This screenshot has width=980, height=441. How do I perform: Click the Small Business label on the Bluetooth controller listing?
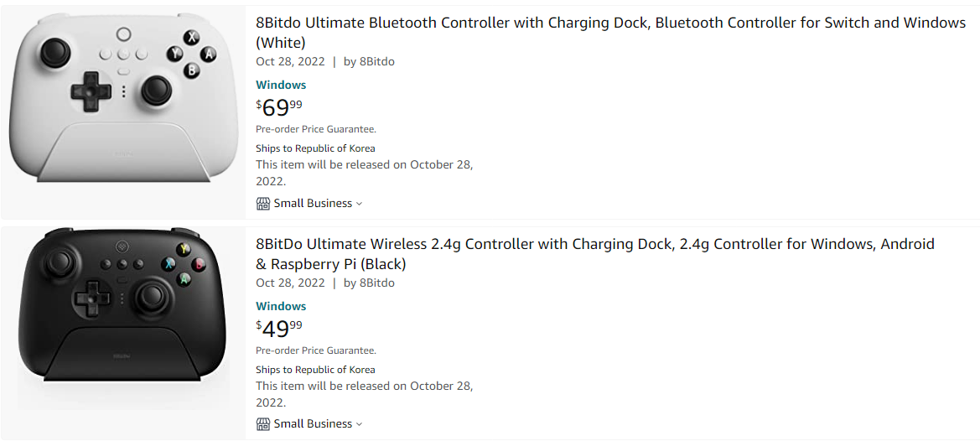[x=313, y=203]
